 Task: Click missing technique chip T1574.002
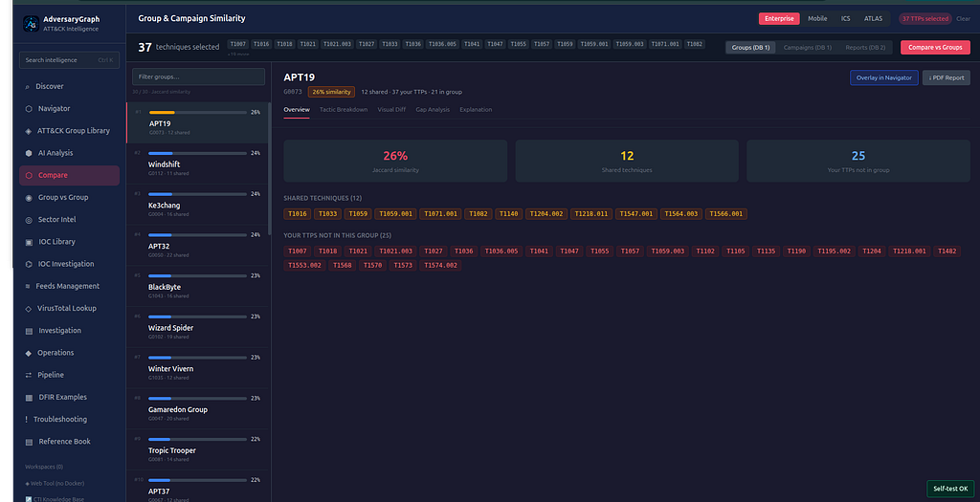click(440, 266)
